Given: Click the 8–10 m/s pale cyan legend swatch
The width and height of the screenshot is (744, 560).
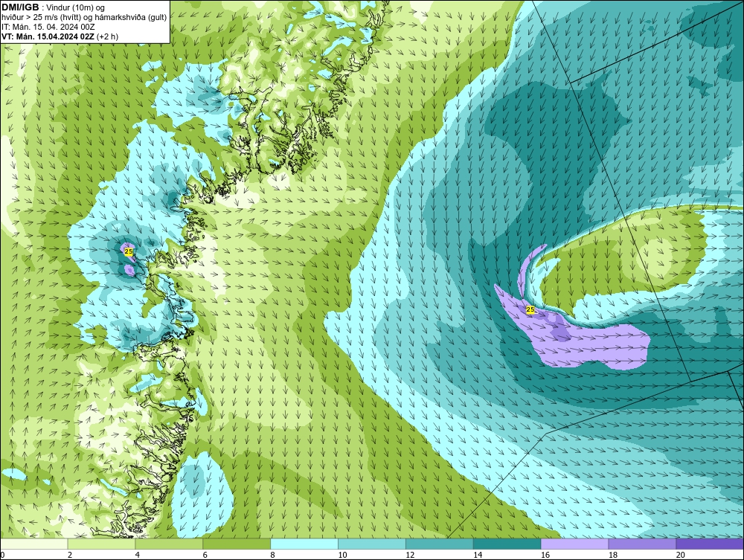Looking at the screenshot, I should point(304,544).
